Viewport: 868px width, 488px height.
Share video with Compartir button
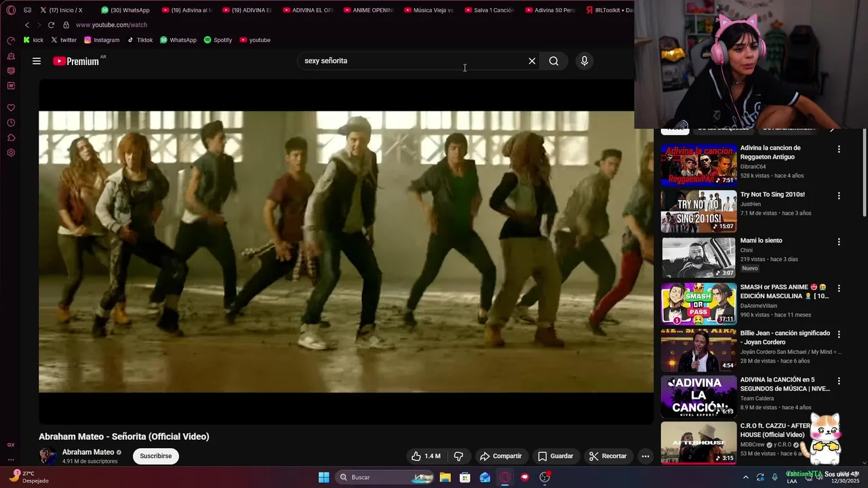500,456
